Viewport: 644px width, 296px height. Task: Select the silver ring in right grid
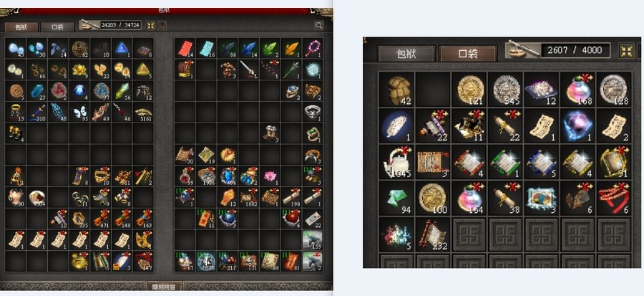click(x=313, y=113)
